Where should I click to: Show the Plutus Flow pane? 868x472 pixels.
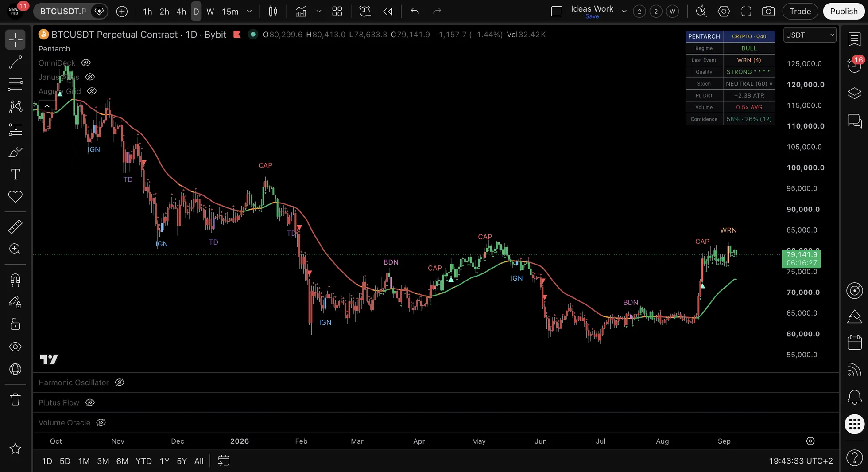pos(90,402)
